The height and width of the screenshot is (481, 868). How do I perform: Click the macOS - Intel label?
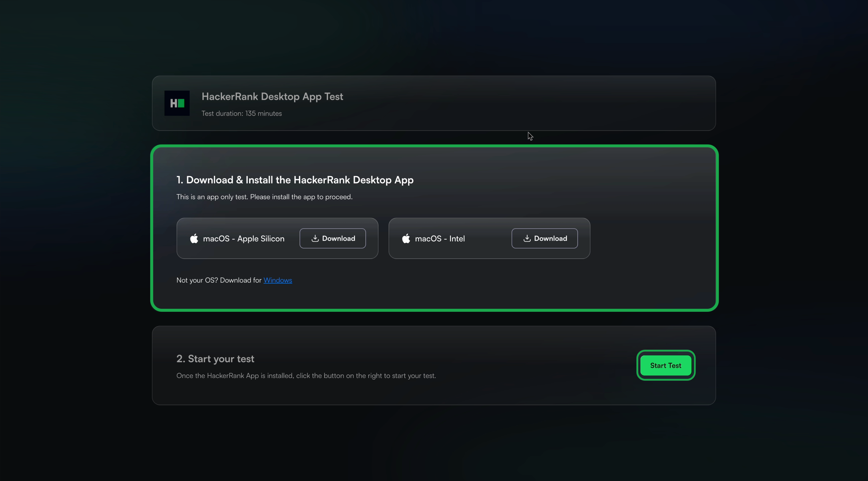click(440, 239)
